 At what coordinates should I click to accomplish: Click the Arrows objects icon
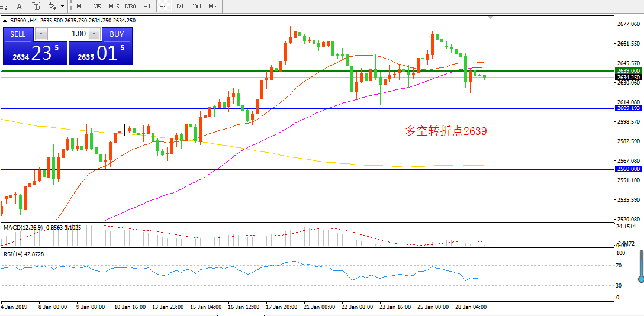[53, 6]
